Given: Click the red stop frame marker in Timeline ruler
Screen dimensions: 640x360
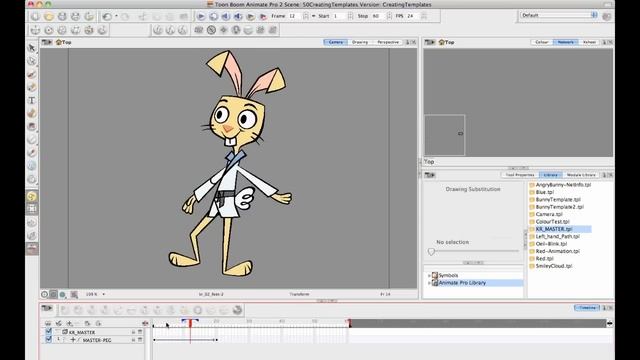Looking at the screenshot, I should [349, 323].
